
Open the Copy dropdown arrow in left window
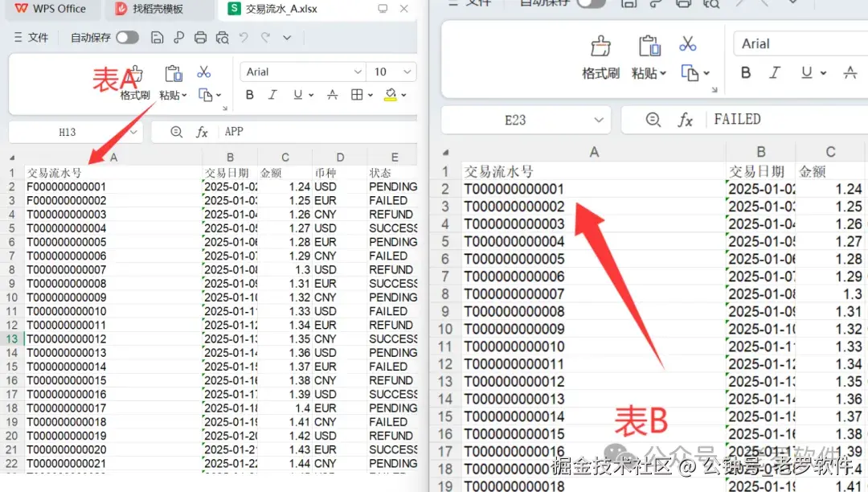click(x=219, y=95)
